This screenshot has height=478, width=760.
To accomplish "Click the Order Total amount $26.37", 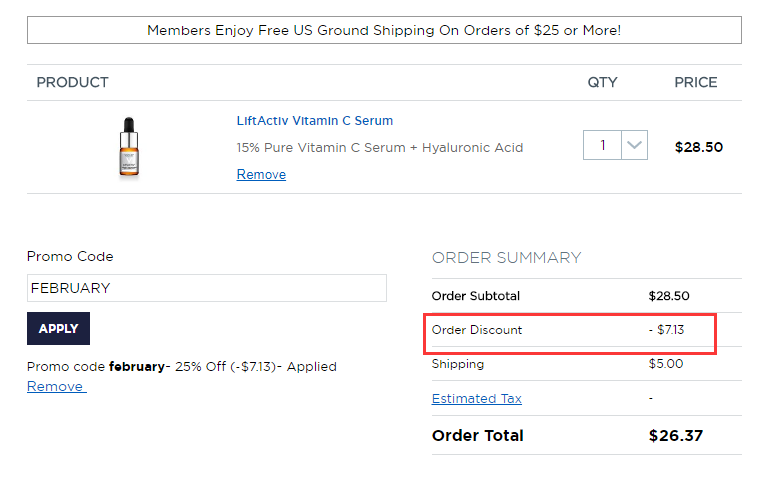I will point(676,435).
